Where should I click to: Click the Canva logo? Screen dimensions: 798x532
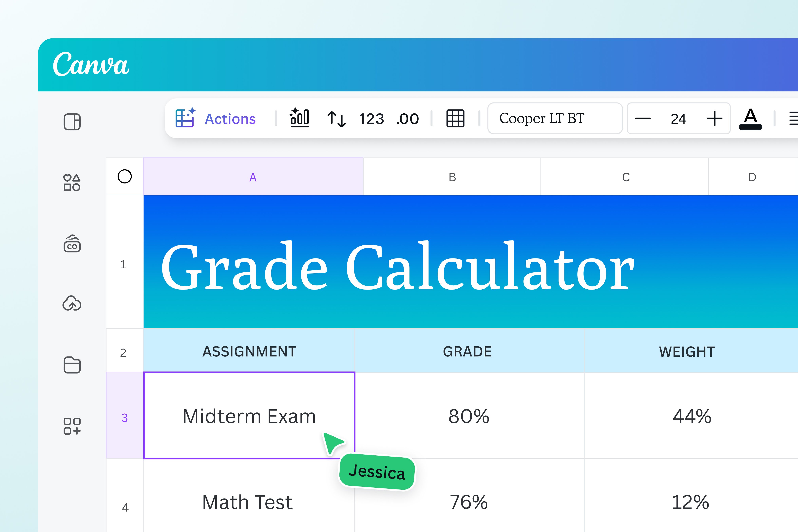click(x=91, y=65)
